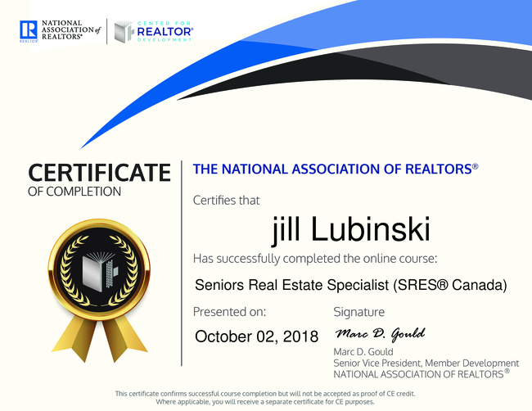The image size is (532, 411).
Task: Click 'Has successfully completed the online course:' line
Action: coord(315,259)
